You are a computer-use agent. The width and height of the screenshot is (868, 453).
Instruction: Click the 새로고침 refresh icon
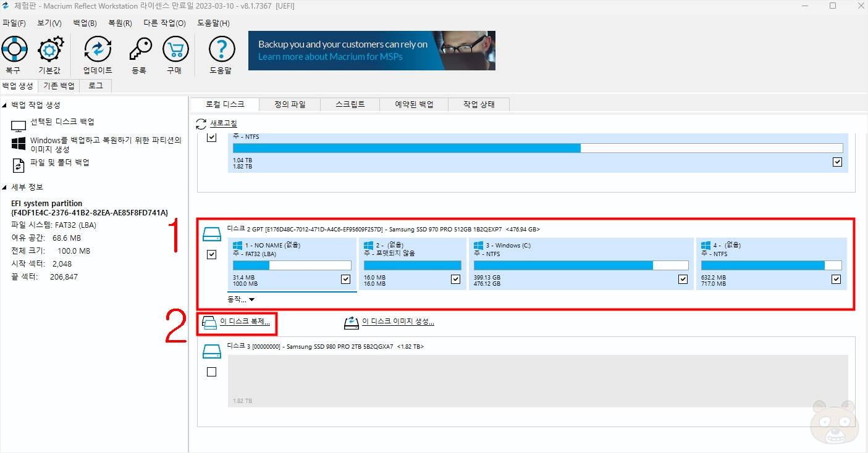(x=201, y=124)
